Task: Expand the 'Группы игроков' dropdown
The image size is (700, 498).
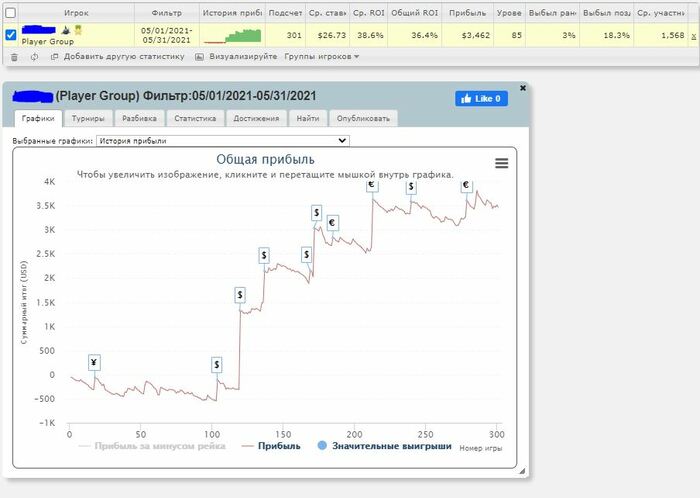Action: tap(321, 57)
